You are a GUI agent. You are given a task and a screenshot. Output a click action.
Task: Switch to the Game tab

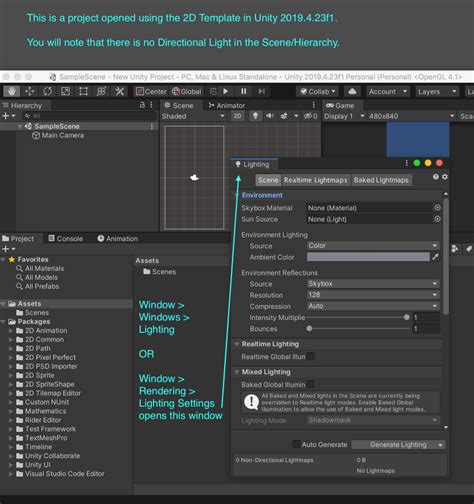coord(340,105)
